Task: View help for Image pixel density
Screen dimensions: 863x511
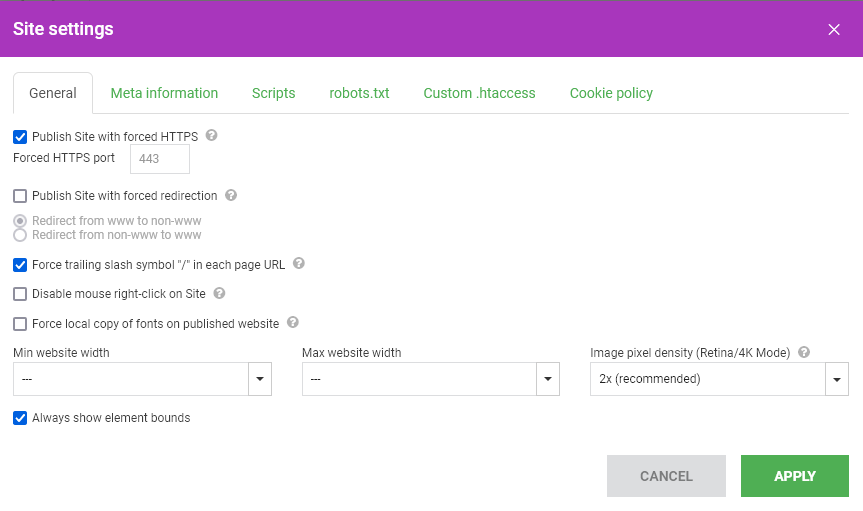Action: pyautogui.click(x=804, y=352)
